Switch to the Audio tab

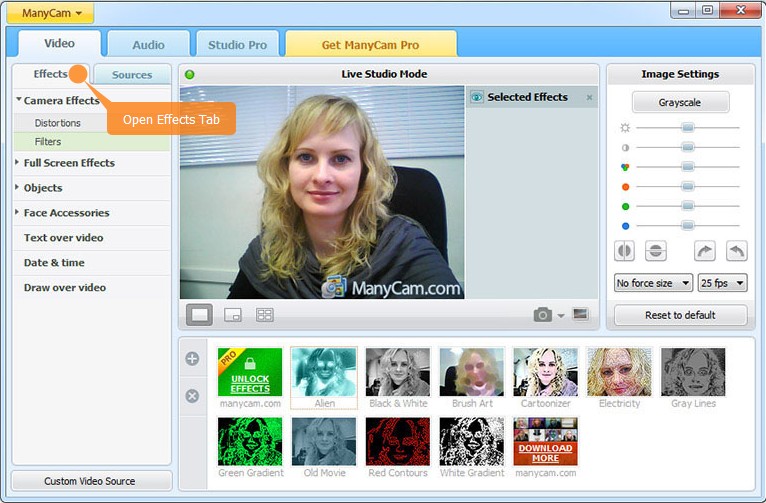pos(149,45)
